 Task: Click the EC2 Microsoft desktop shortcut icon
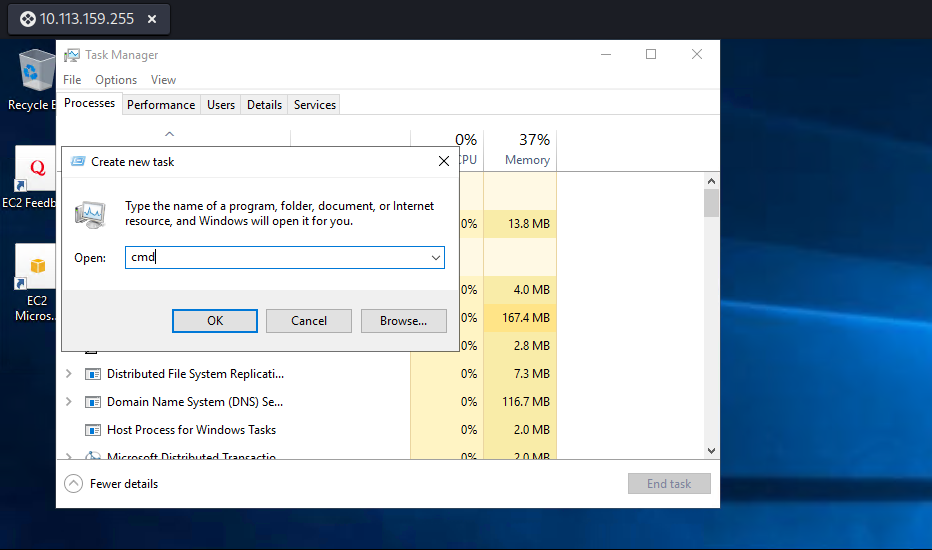pos(35,268)
